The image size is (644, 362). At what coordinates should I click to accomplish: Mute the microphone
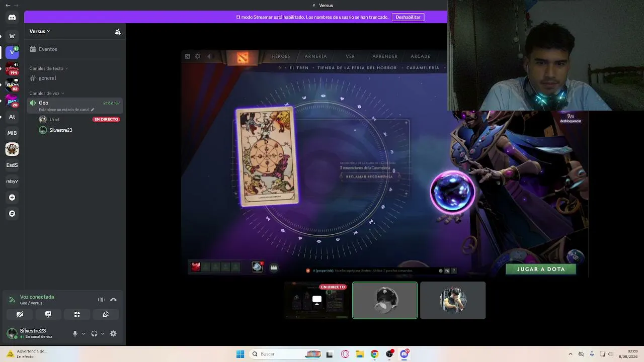(75, 333)
